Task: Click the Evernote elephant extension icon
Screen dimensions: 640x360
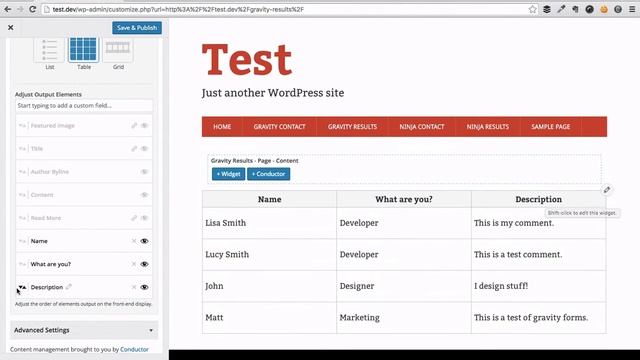Action: pyautogui.click(x=575, y=9)
